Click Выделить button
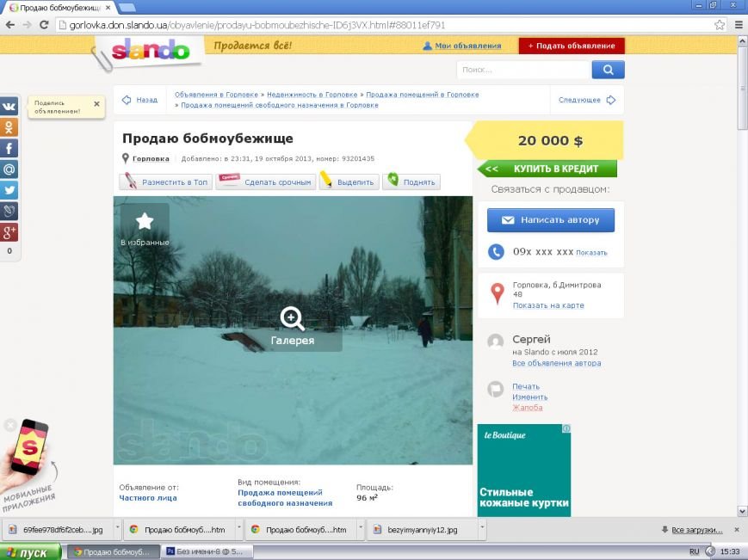Viewport: 748px width, 560px height. [x=349, y=182]
